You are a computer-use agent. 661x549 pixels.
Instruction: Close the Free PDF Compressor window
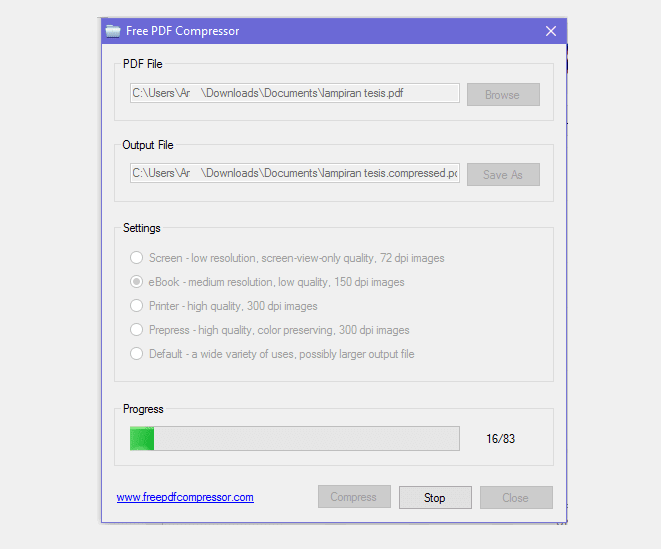click(551, 31)
